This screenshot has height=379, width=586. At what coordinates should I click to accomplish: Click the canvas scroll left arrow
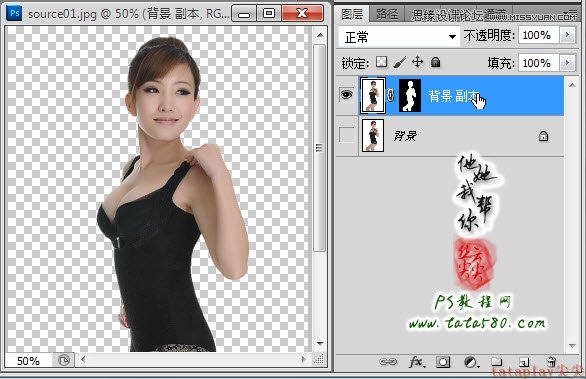tap(83, 360)
